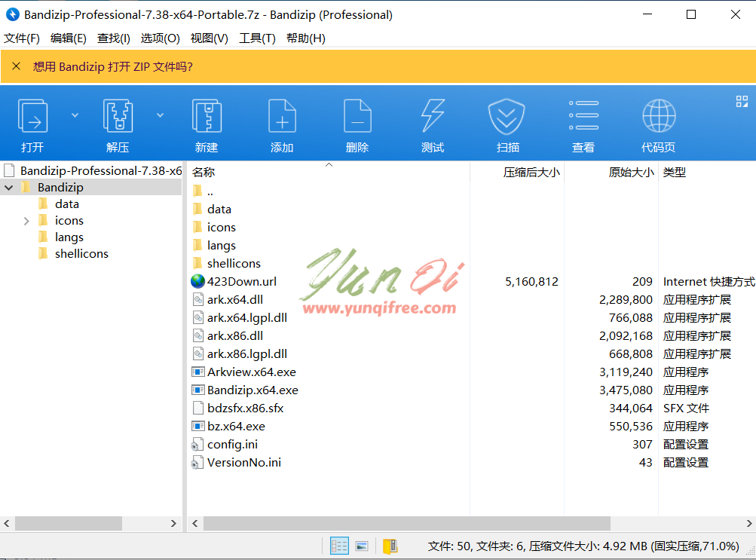Click left arrow of tree pane scrollbar
This screenshot has width=756, height=560.
pyautogui.click(x=7, y=523)
